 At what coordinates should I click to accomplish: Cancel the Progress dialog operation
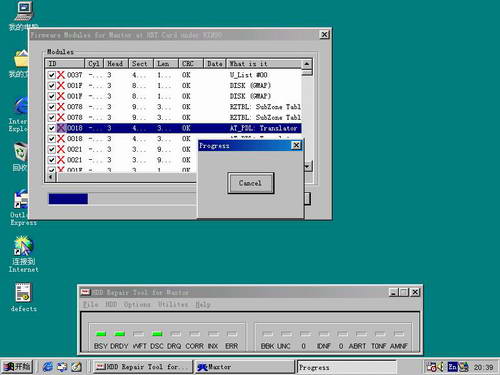point(251,183)
